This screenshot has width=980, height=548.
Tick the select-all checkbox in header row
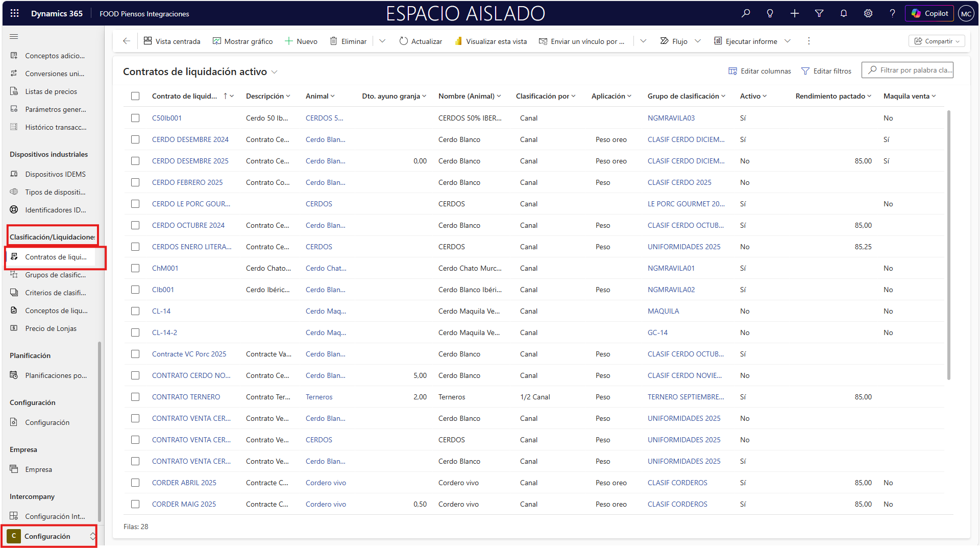(135, 96)
